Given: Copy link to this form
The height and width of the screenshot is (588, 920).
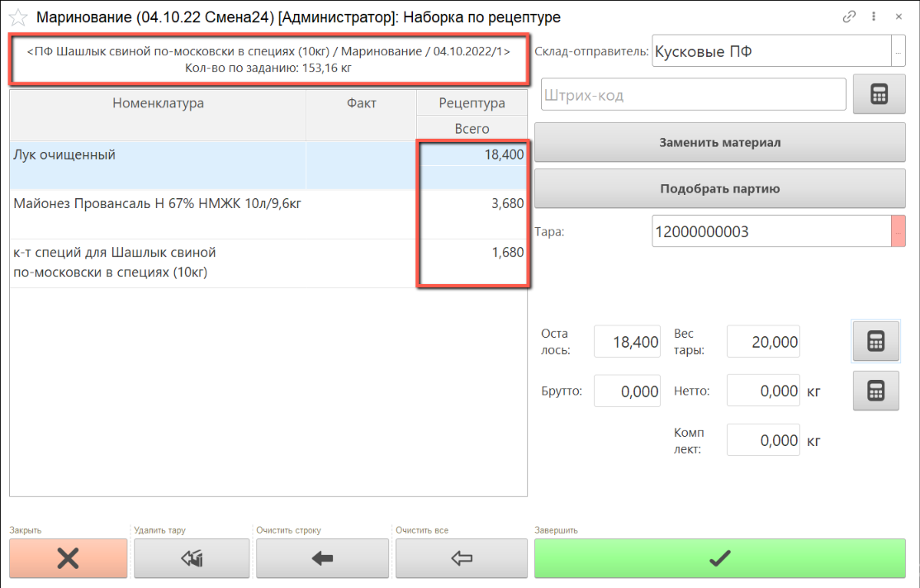Looking at the screenshot, I should [x=848, y=17].
